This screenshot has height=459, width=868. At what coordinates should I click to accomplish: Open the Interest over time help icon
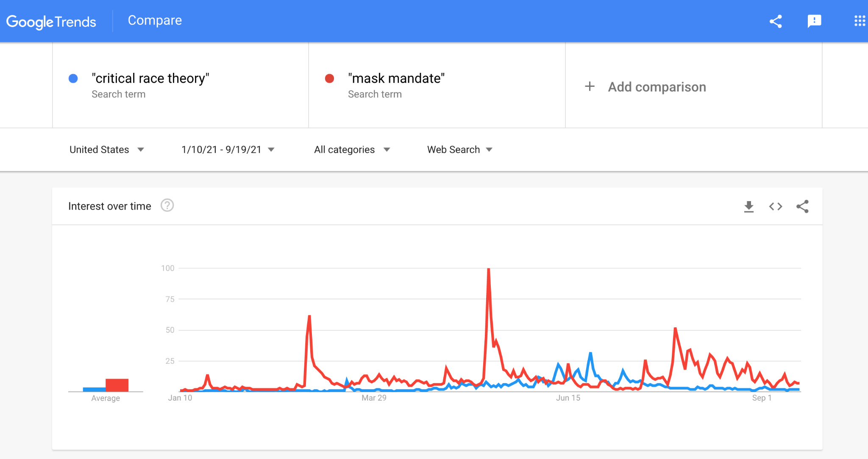click(x=167, y=206)
